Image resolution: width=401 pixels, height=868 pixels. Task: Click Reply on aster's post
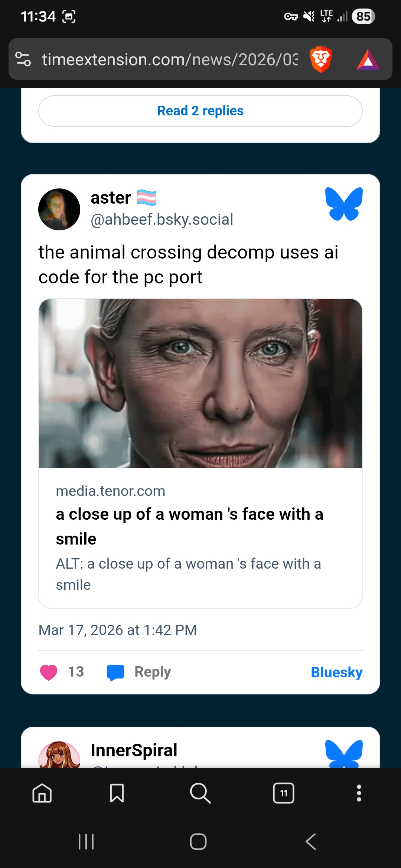139,672
